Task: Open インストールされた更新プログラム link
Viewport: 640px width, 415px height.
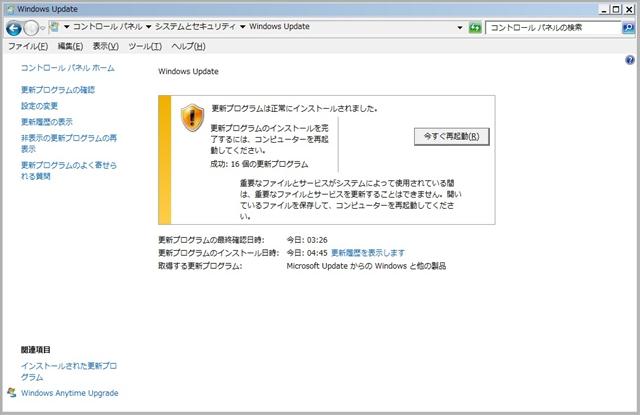Action: point(69,371)
